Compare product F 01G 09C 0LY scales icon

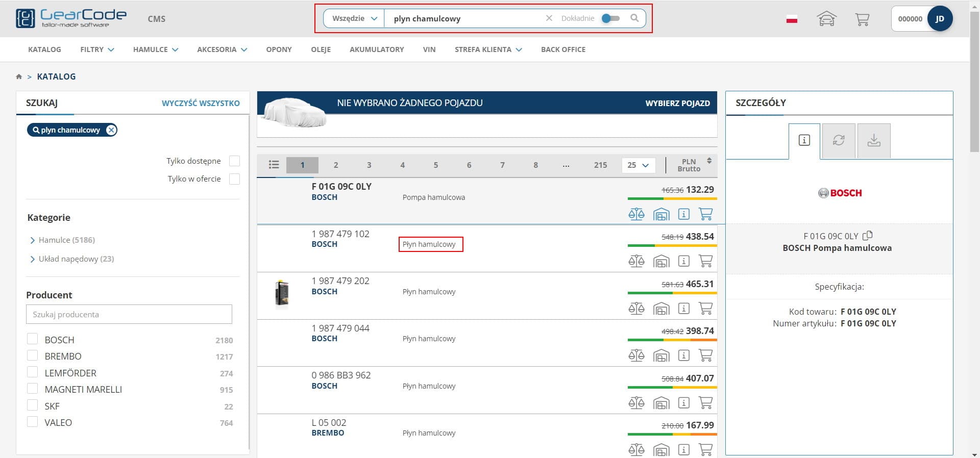point(636,214)
